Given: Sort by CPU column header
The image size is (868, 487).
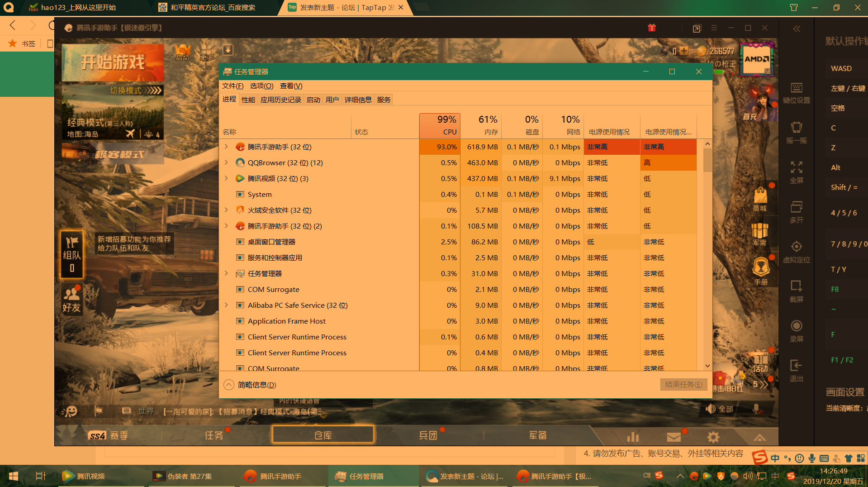Looking at the screenshot, I should point(440,126).
